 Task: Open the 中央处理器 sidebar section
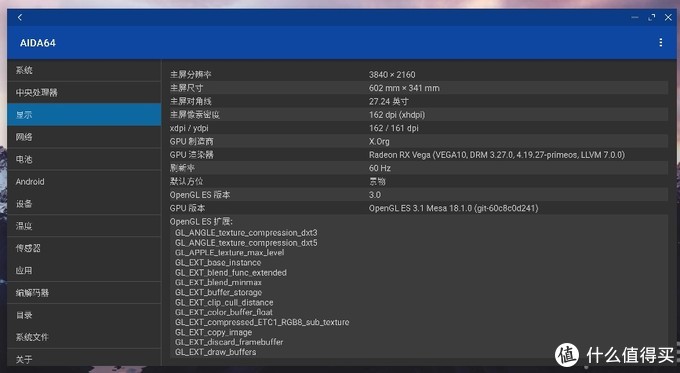(84, 92)
